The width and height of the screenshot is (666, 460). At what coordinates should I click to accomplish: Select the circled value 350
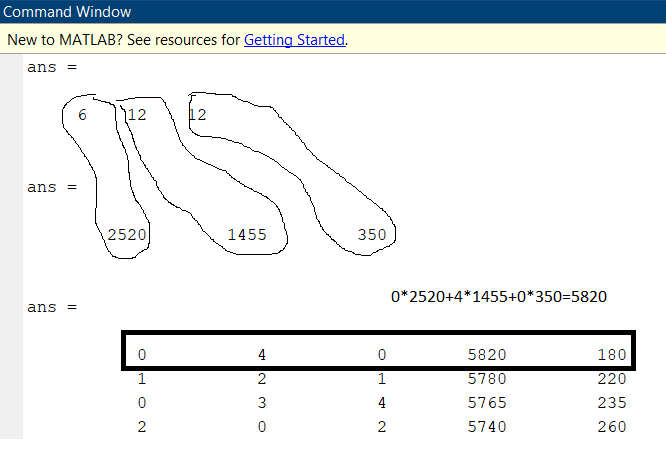[372, 235]
